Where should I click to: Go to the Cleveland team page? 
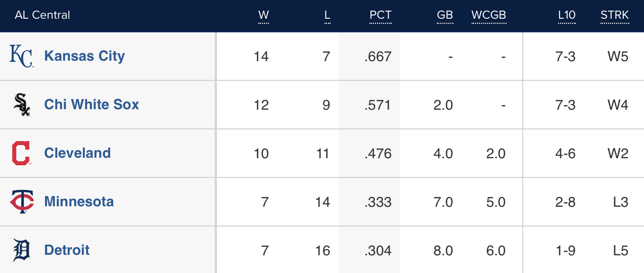point(77,153)
